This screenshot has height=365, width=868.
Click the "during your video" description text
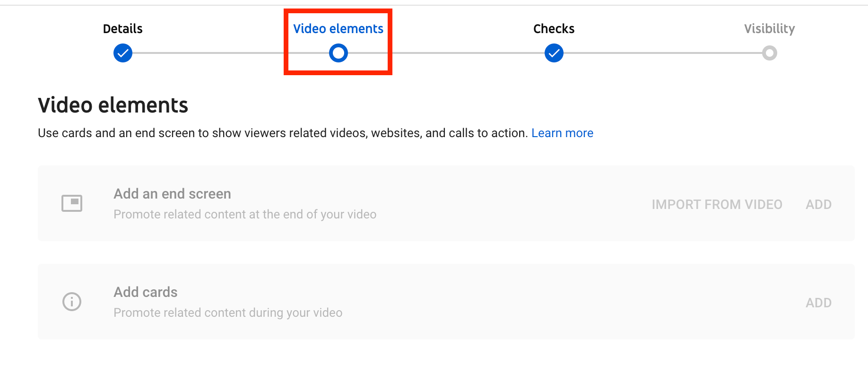[x=228, y=313]
